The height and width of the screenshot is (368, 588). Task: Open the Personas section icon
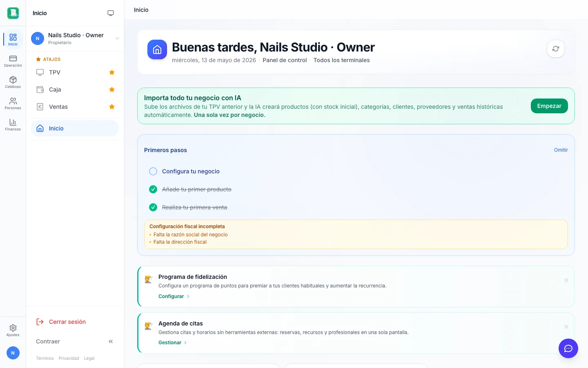click(13, 103)
